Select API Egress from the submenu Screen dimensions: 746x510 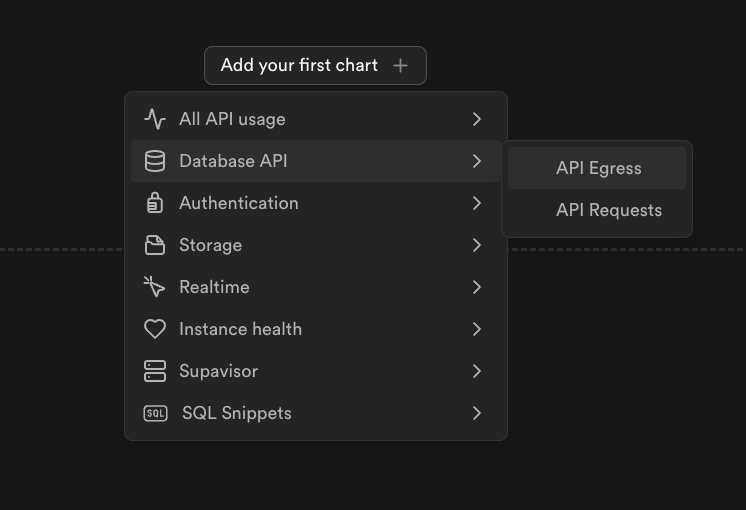(x=598, y=168)
